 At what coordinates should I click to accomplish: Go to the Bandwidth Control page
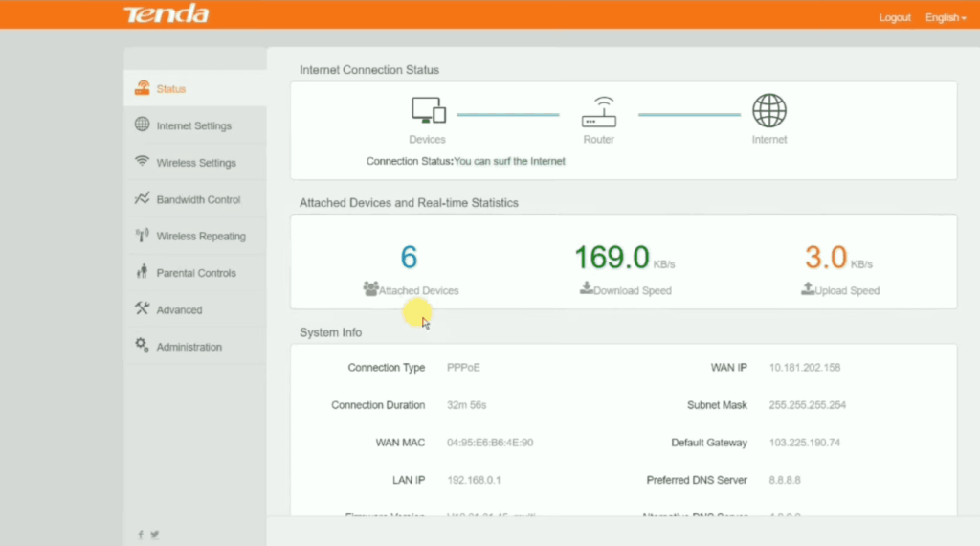198,200
